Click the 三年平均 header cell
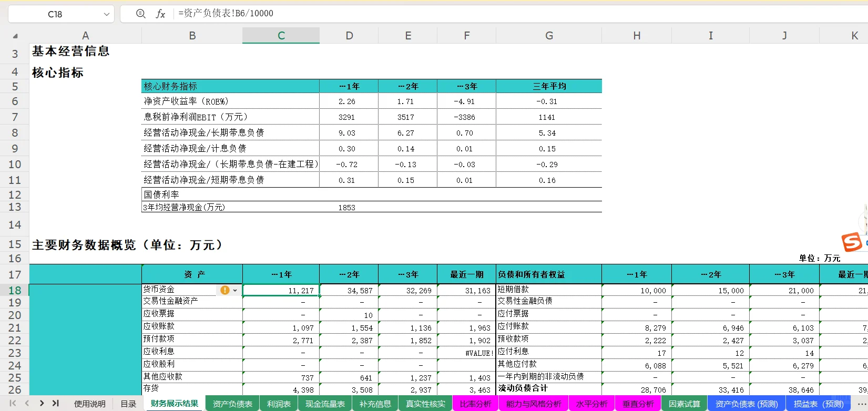Viewport: 868px width, 411px height. point(549,86)
